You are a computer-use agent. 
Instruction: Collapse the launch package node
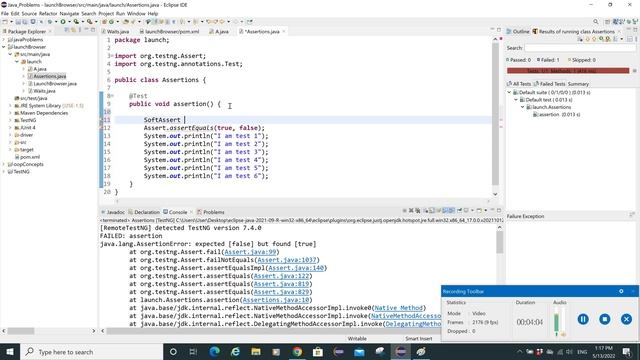17,61
